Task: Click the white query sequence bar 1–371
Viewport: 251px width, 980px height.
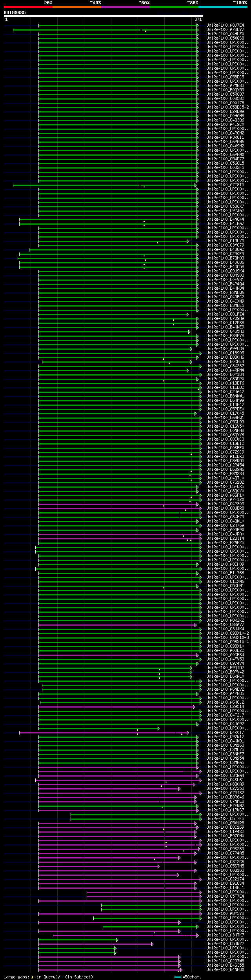Action: [103, 16]
